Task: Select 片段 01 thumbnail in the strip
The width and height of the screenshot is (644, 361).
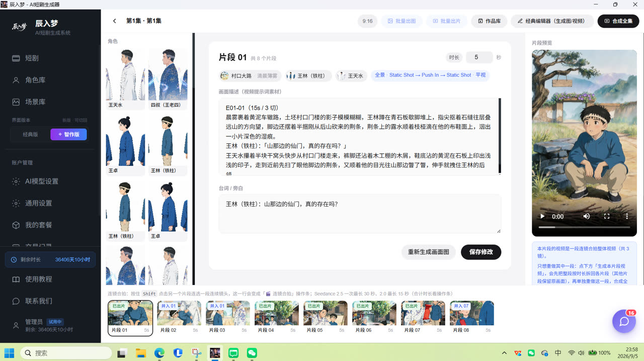Action: 130,318
